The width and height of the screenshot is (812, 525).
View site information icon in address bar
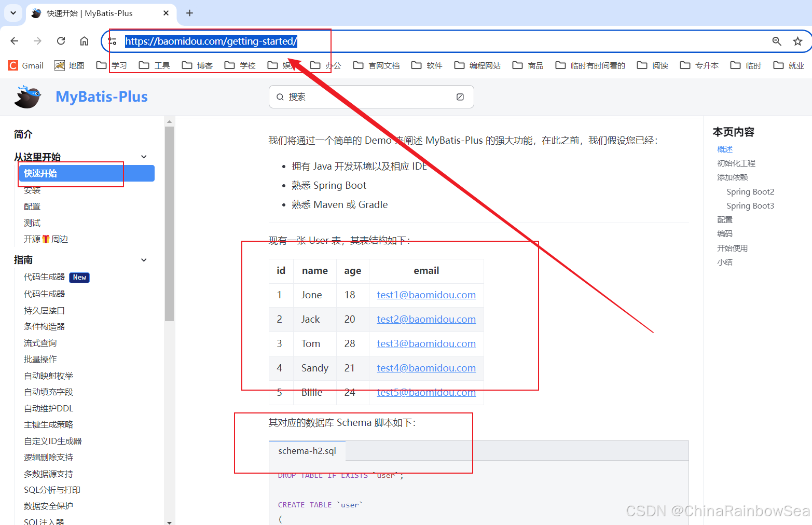pos(112,41)
